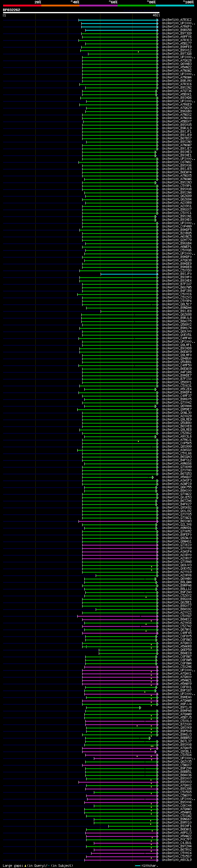Select hit label UniRef100_Q9M9E7
The image size is (197, 868).
[177, 410]
